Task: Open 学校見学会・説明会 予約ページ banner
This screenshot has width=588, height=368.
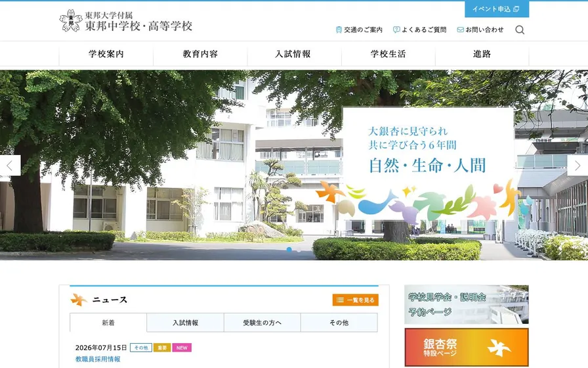Action: (x=467, y=304)
